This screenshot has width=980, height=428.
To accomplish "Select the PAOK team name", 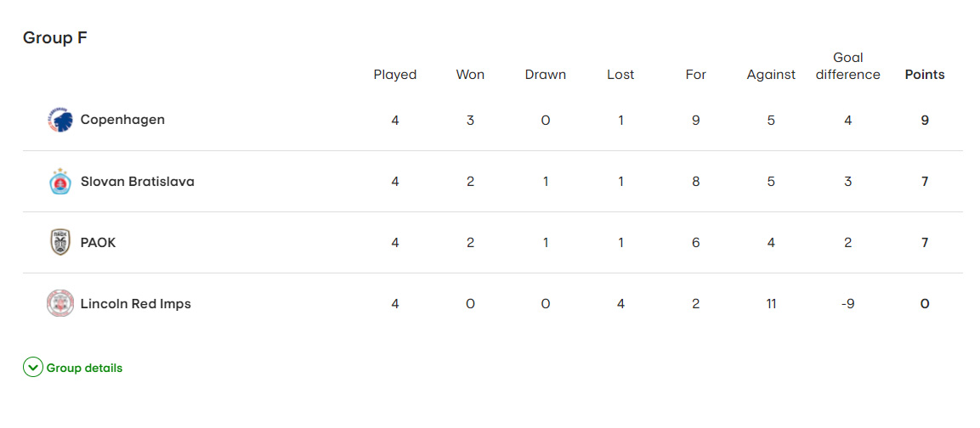I will (98, 242).
